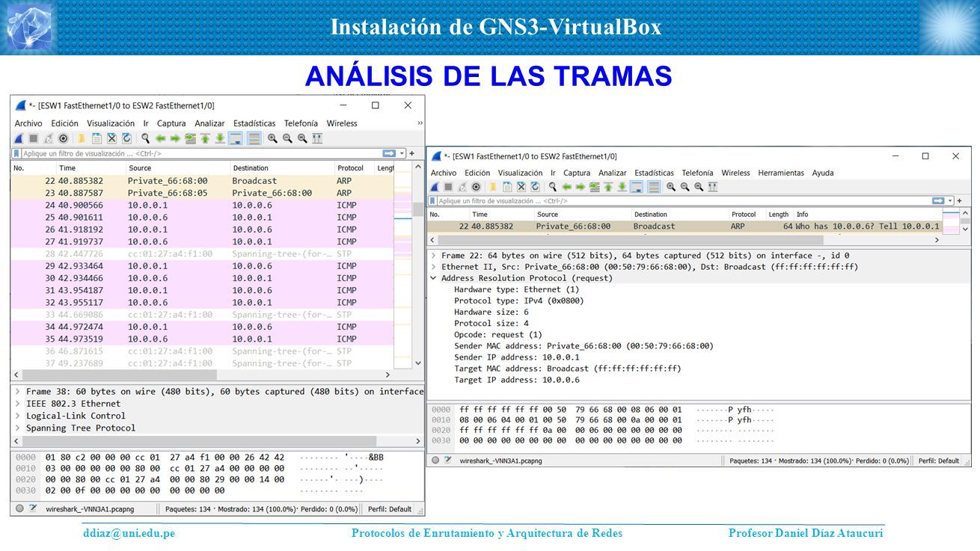
Task: Restart capture icon in right window
Action: (x=462, y=187)
